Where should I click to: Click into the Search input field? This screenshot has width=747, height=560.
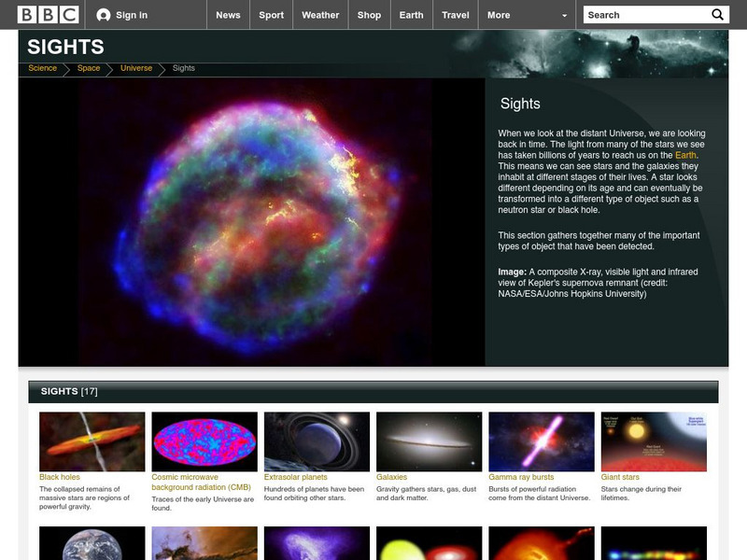645,15
